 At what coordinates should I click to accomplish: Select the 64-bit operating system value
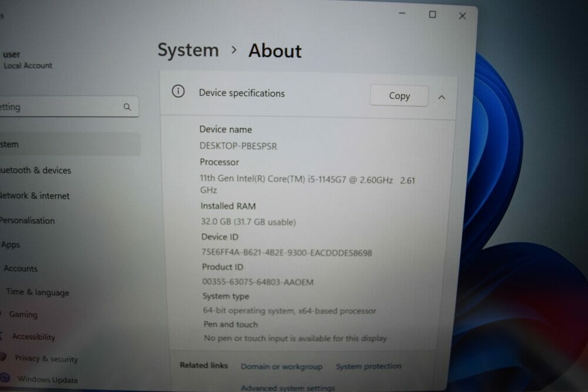click(x=289, y=311)
